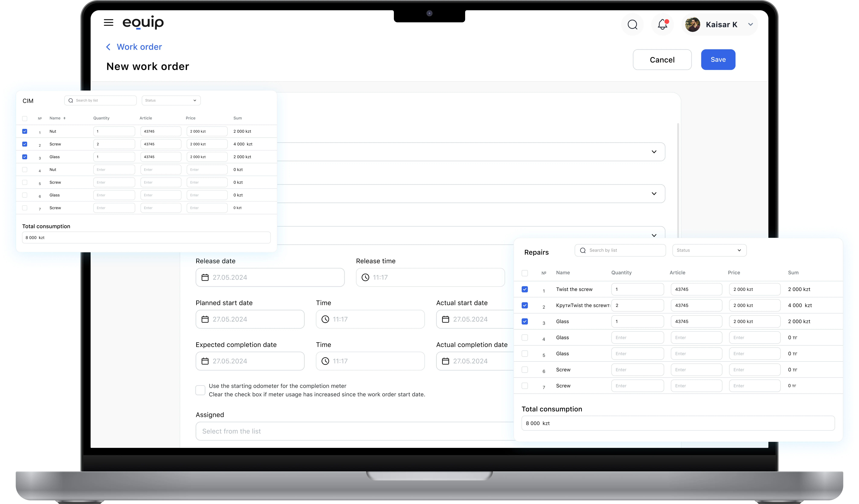Edit article of Repairs row Twist the screw
859x504 pixels.
pos(696,289)
